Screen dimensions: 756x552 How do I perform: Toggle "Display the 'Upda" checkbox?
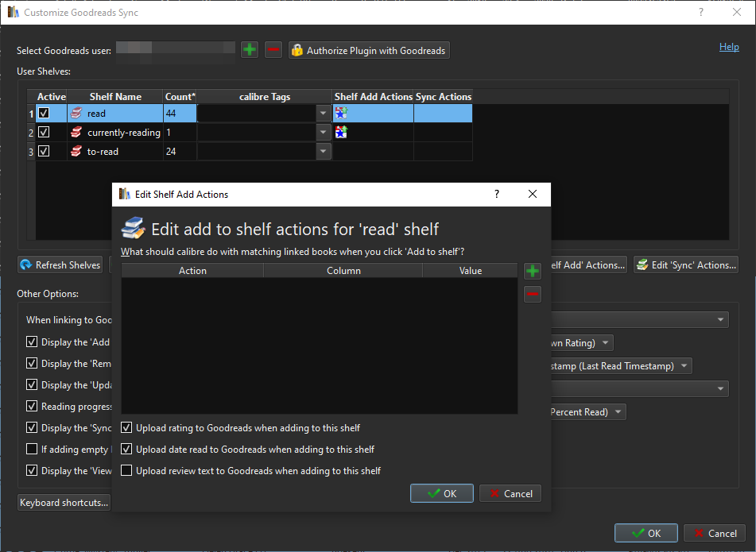[x=31, y=384]
